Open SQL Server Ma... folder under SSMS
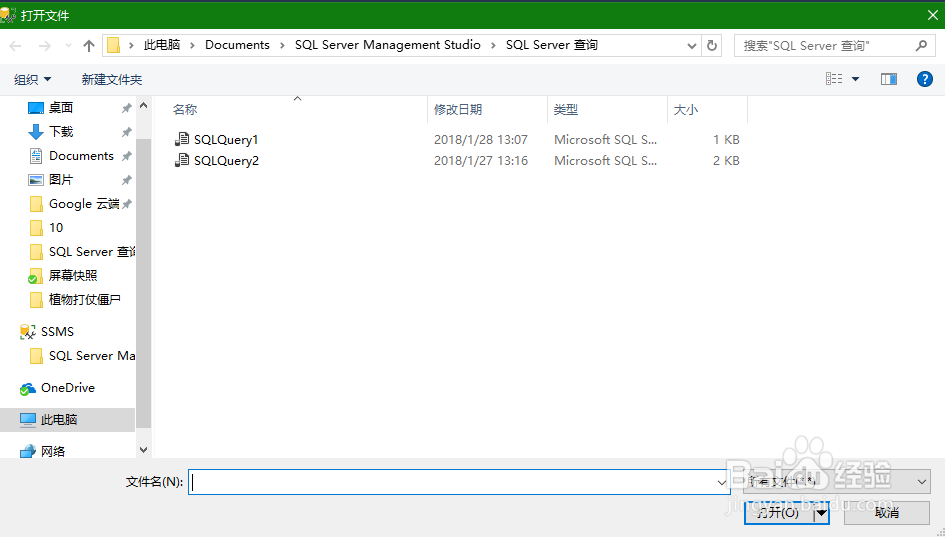The width and height of the screenshot is (945, 537). [92, 356]
